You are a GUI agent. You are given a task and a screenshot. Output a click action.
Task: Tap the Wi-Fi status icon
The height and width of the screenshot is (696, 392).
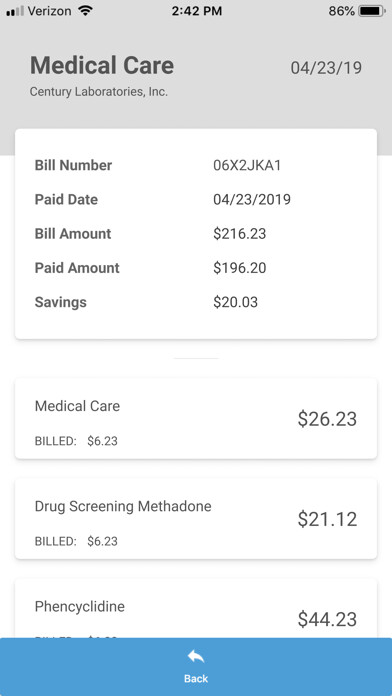click(85, 11)
